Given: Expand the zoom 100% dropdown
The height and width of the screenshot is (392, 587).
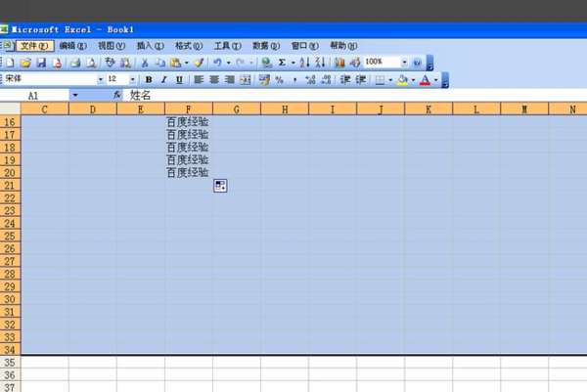Looking at the screenshot, I should [x=404, y=63].
